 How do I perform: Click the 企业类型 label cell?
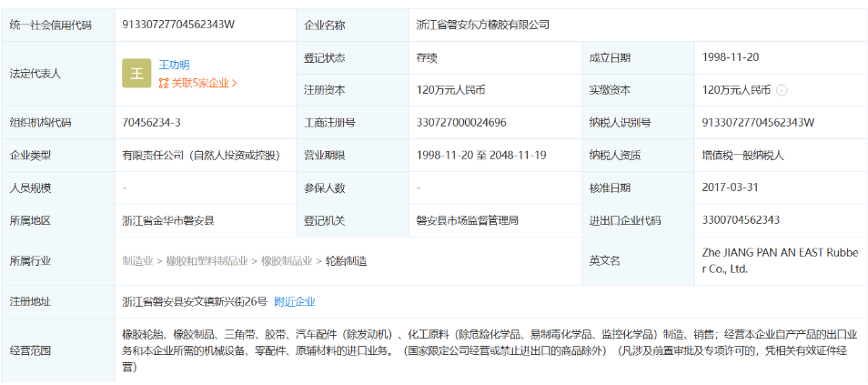coord(58,156)
